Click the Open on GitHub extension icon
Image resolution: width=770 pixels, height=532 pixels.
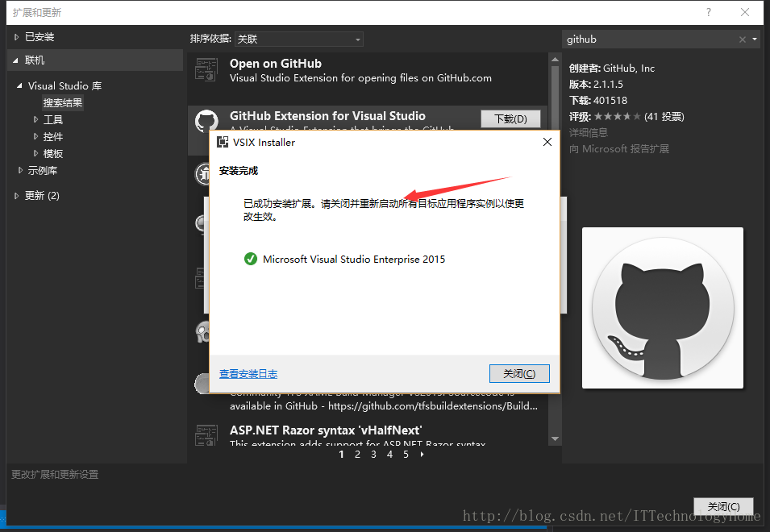(x=206, y=69)
